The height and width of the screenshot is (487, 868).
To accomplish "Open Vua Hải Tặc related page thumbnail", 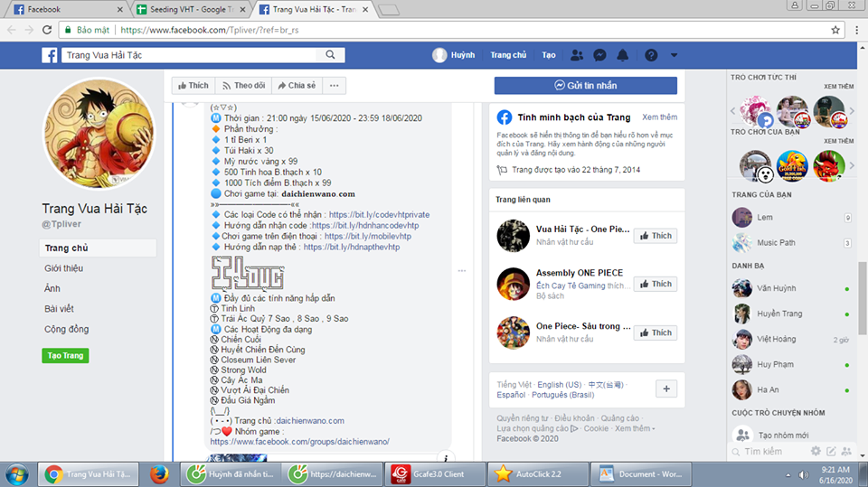I will pos(514,236).
